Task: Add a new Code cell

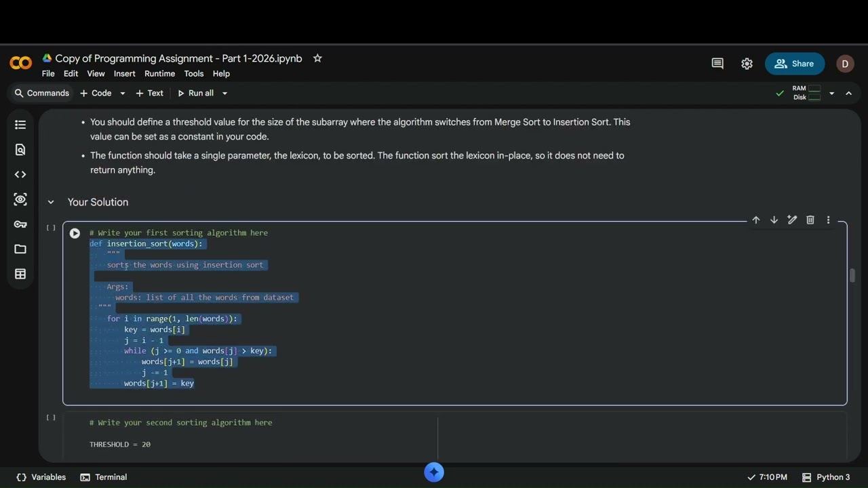Action: (96, 94)
